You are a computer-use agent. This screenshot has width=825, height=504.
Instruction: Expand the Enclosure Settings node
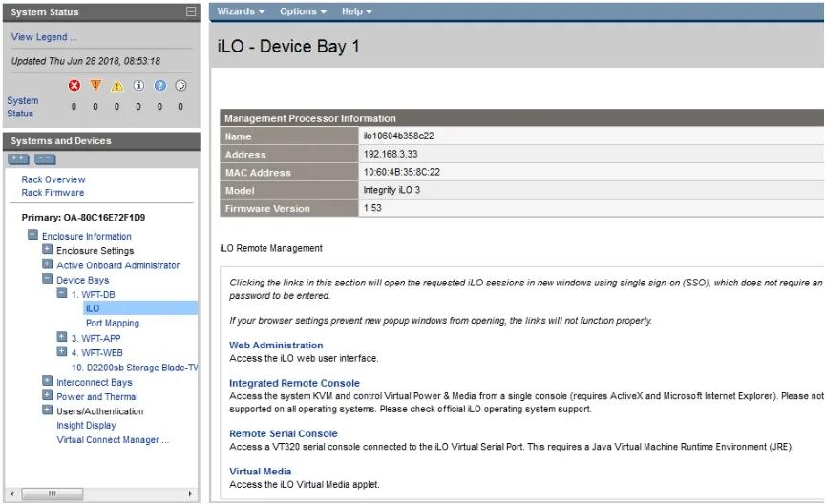click(x=47, y=250)
